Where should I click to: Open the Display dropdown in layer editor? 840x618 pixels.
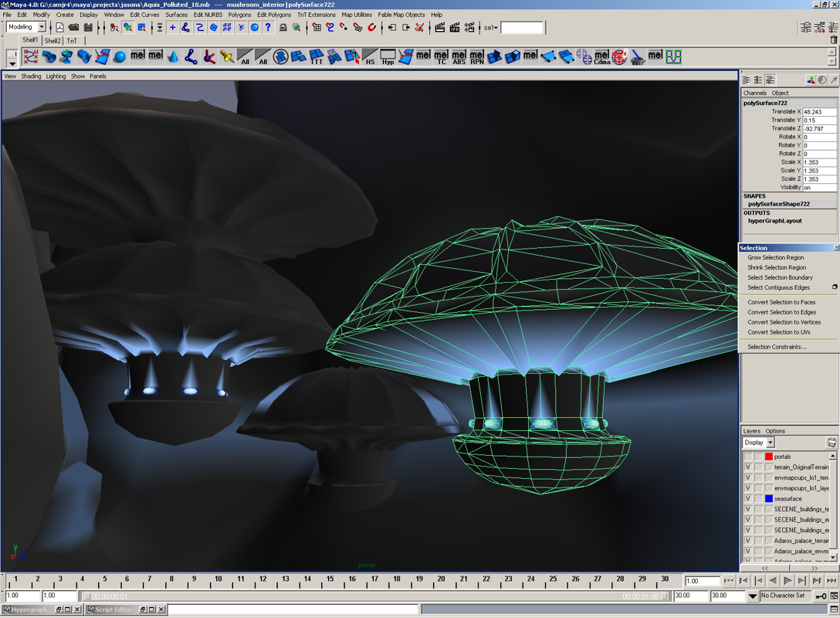point(770,443)
